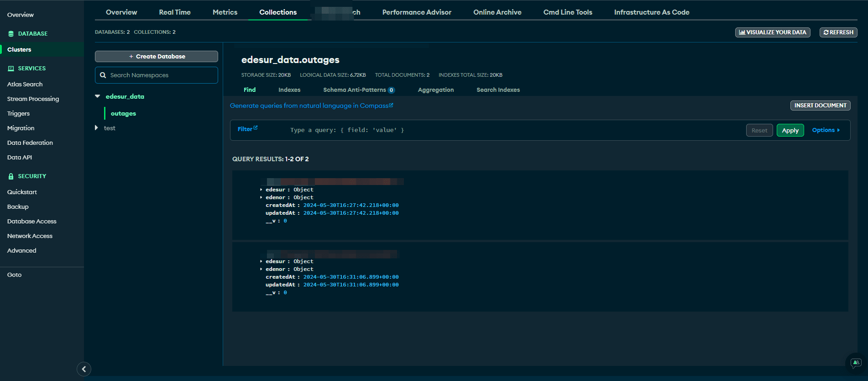Collapse the edesur_data database tree

pos(97,96)
